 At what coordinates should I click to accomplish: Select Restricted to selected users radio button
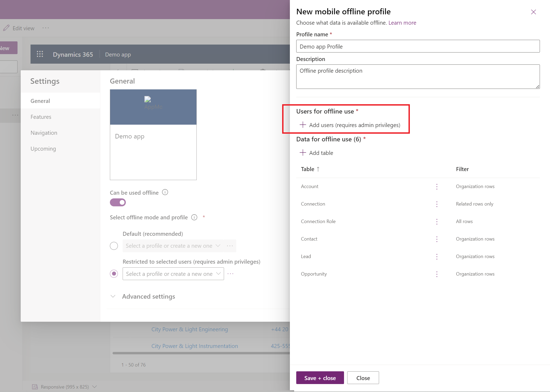click(115, 274)
